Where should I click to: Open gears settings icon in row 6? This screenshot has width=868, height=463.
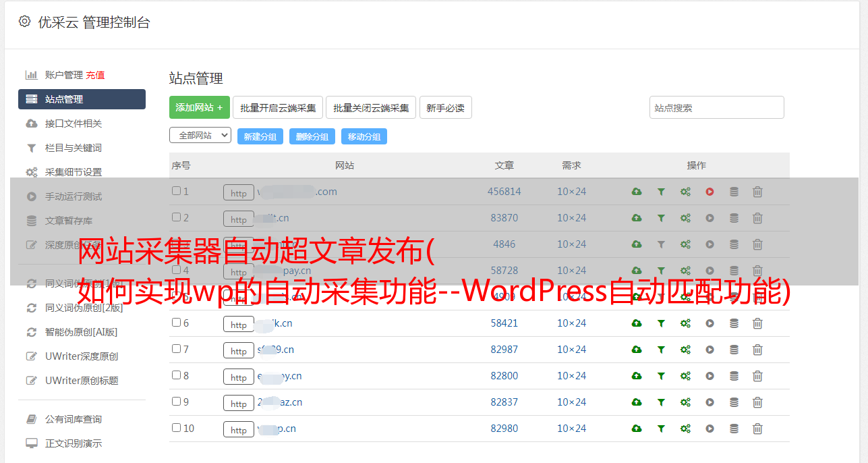pos(685,323)
